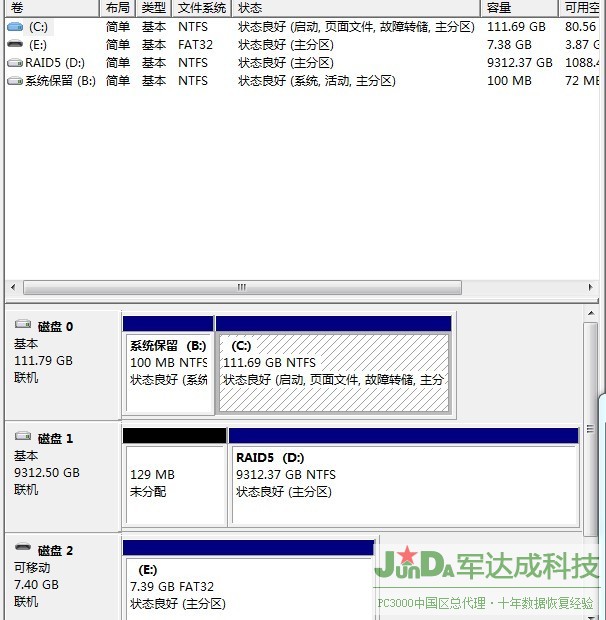
Task: Sort by the 状态 column header
Action: (x=356, y=8)
